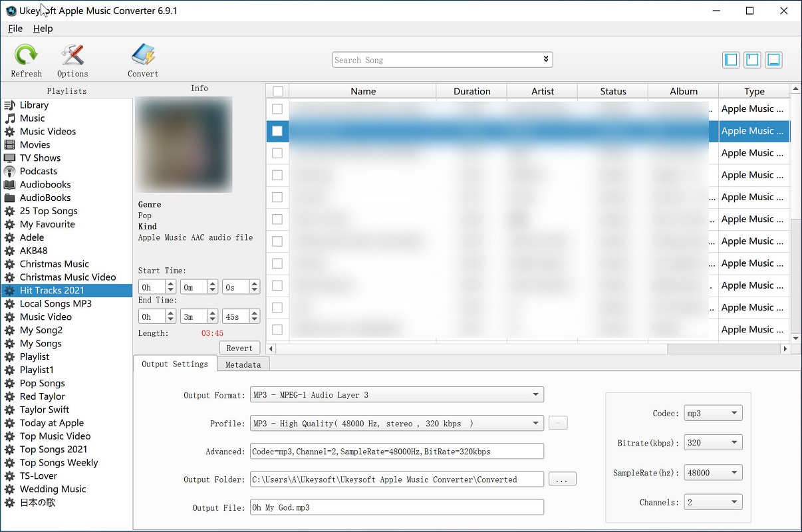Click the TV Shows monitor icon

[9, 158]
